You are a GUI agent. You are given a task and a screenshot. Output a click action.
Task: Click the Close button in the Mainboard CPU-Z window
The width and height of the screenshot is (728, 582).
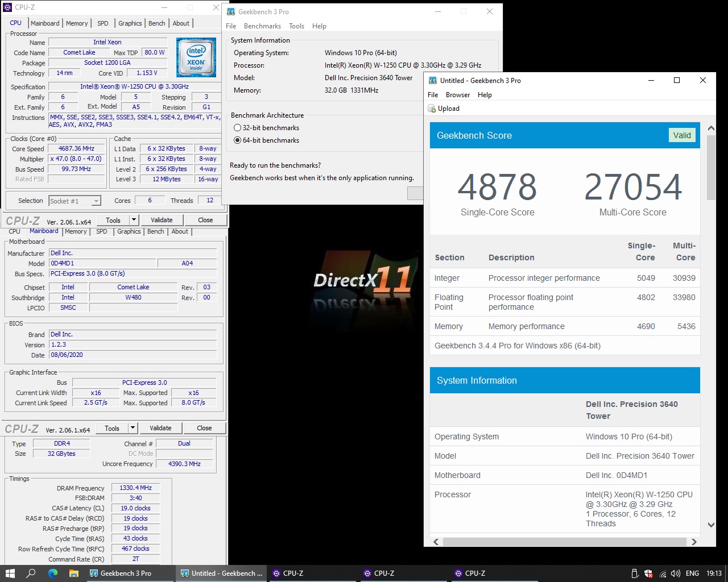204,428
